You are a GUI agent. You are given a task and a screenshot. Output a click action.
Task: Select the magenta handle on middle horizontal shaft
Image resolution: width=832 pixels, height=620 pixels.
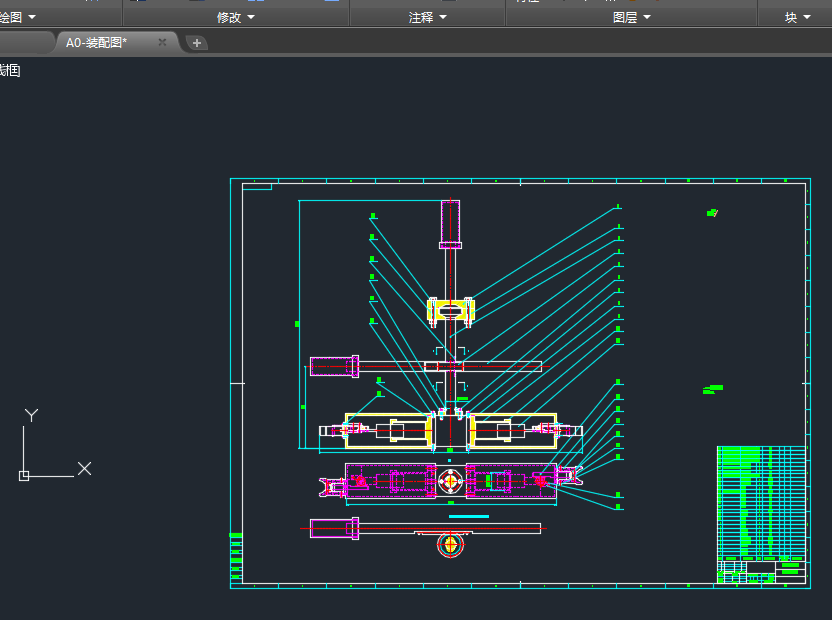(334, 366)
